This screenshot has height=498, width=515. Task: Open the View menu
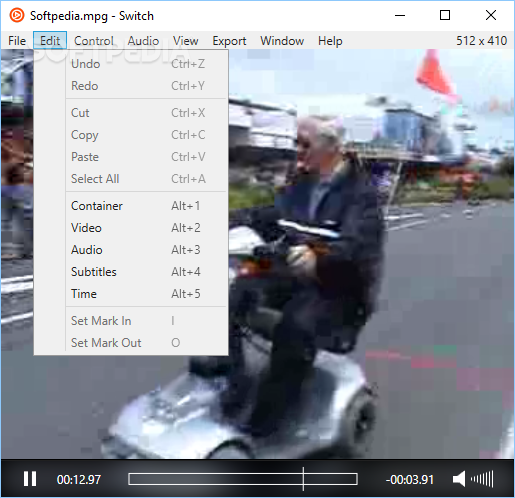[x=186, y=41]
